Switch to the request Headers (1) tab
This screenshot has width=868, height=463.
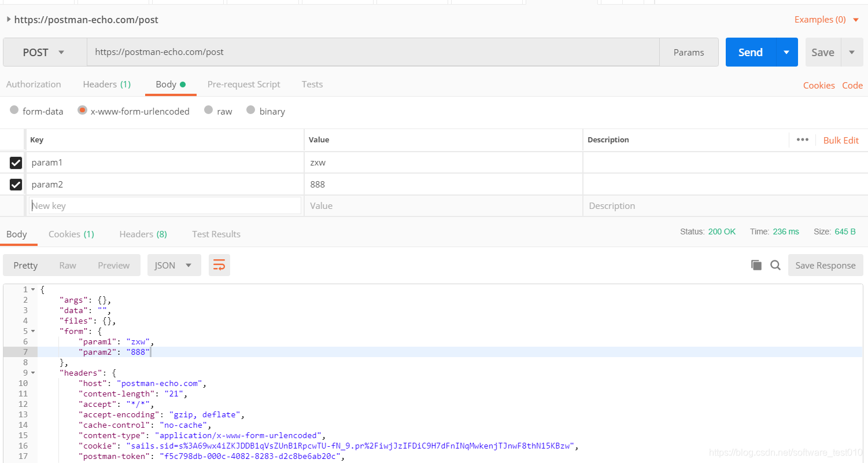coord(106,84)
